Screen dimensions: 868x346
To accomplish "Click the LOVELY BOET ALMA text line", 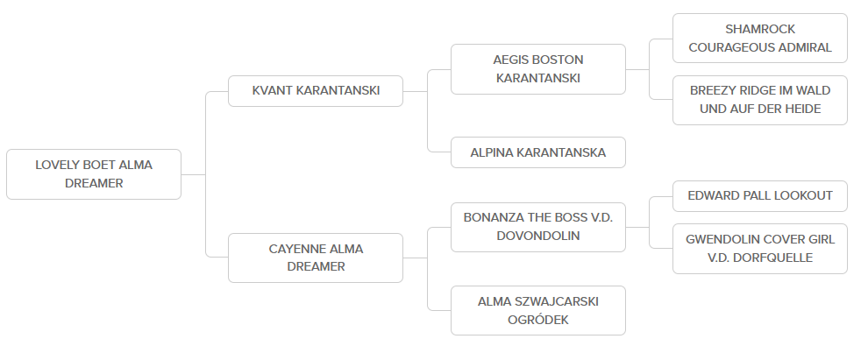I will click(x=94, y=165).
